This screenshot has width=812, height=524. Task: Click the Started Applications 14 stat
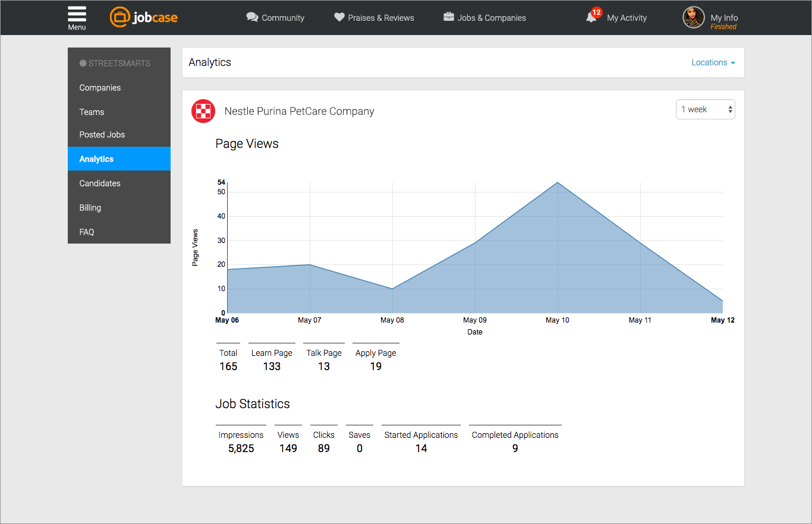pyautogui.click(x=421, y=441)
